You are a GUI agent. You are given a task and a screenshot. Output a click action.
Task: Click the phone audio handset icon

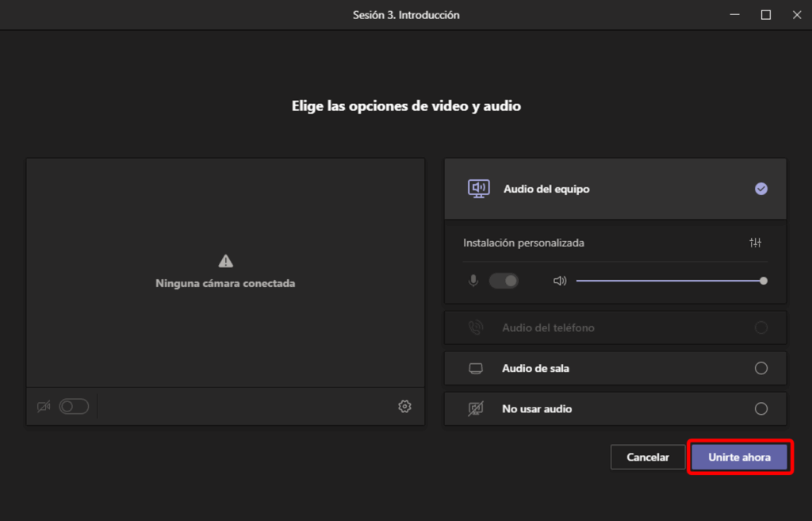coord(476,328)
